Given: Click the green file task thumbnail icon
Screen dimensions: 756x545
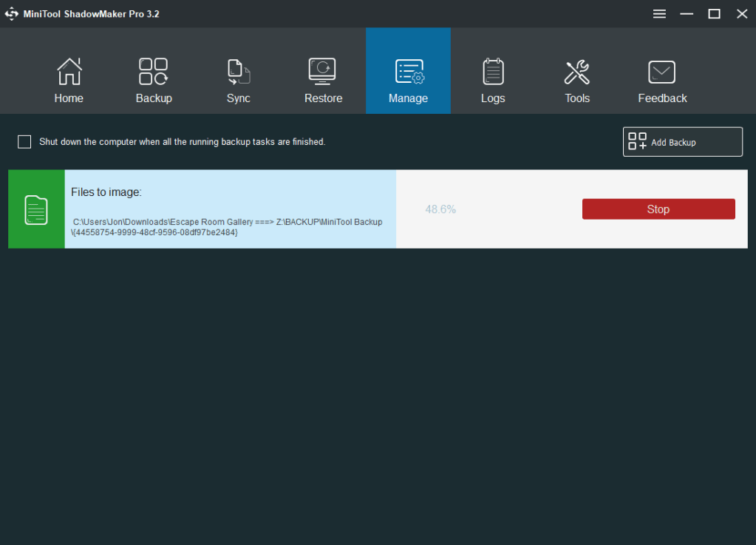Looking at the screenshot, I should click(x=35, y=209).
